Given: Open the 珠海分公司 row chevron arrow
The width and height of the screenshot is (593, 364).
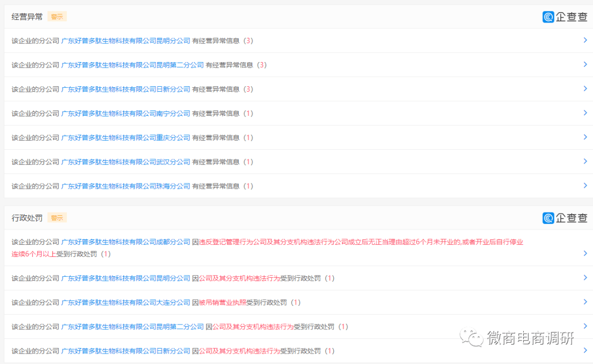Looking at the screenshot, I should point(585,185).
